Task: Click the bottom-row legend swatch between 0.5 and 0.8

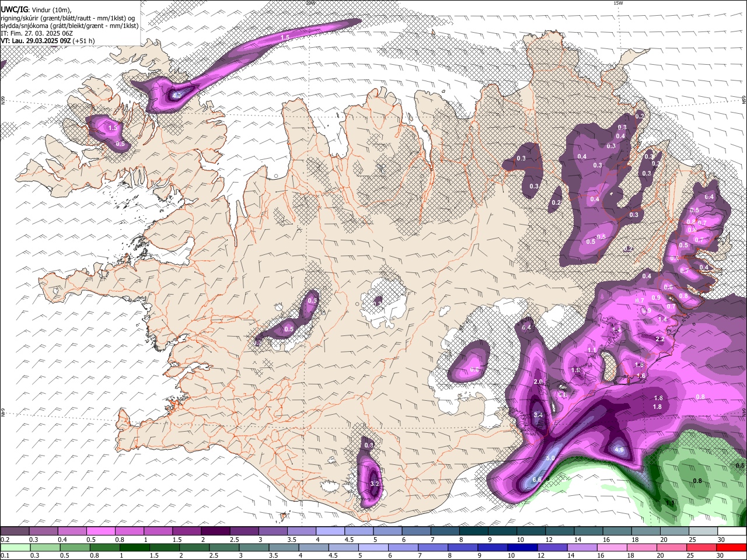Action: click(75, 547)
